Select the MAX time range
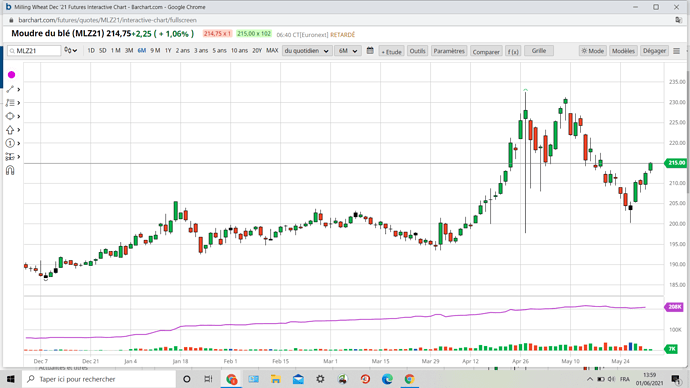Image resolution: width=690 pixels, height=388 pixels. coord(272,51)
